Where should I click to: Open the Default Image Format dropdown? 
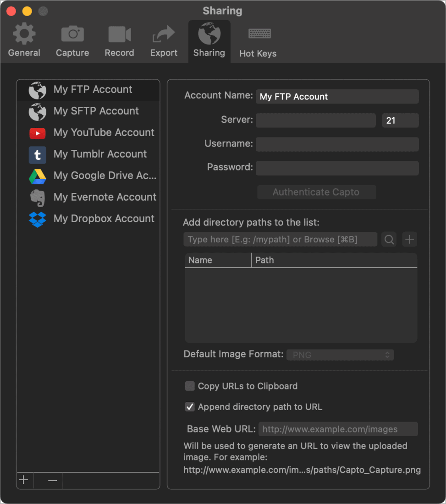click(x=340, y=355)
